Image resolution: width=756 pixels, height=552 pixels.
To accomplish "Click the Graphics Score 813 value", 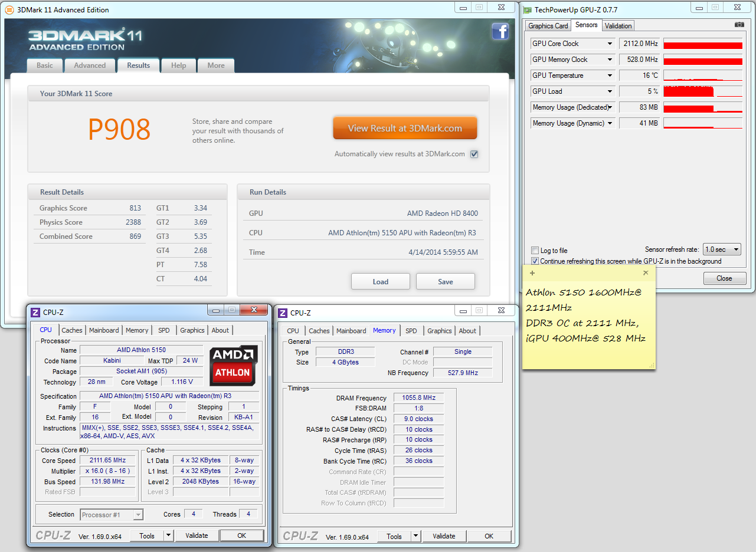I will [135, 208].
